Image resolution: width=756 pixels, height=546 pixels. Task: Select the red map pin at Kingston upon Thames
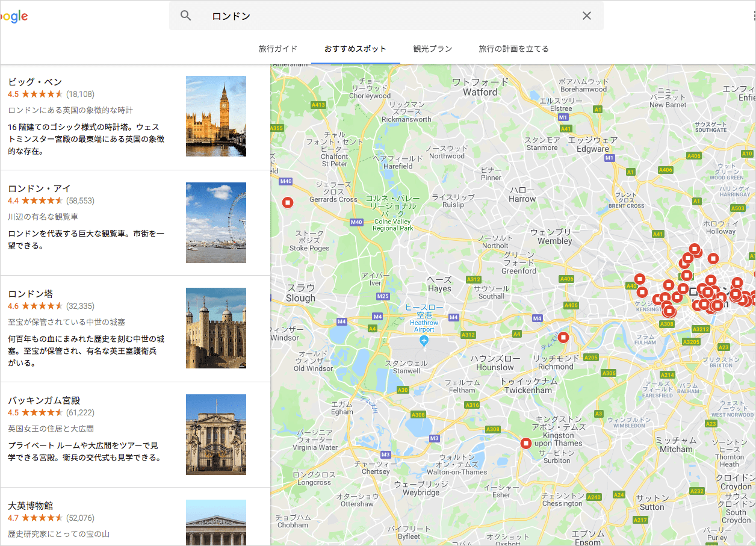coord(526,444)
